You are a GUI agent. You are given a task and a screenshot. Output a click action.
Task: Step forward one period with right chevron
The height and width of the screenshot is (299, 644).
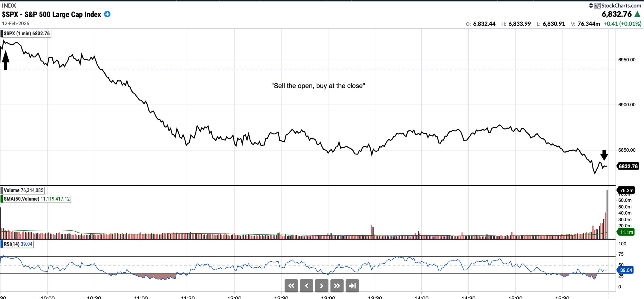322,286
